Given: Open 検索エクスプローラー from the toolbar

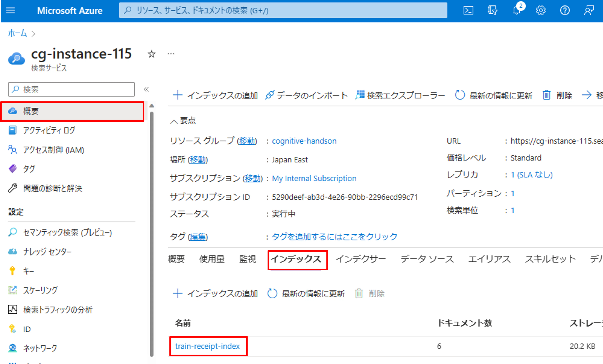Looking at the screenshot, I should pyautogui.click(x=400, y=95).
